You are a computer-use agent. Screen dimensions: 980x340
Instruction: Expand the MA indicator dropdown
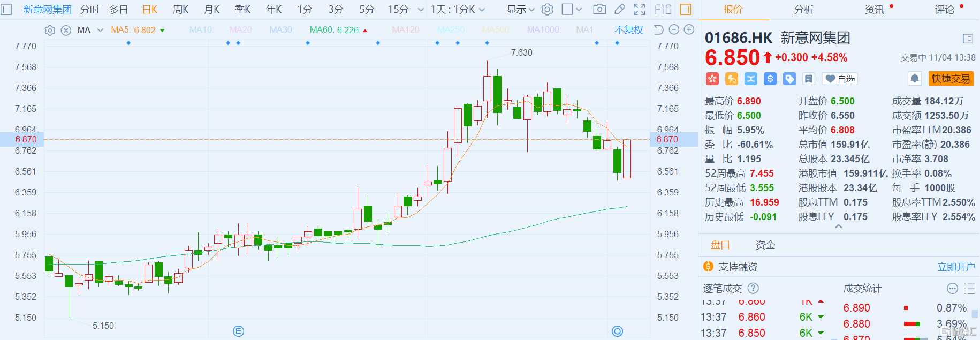100,31
